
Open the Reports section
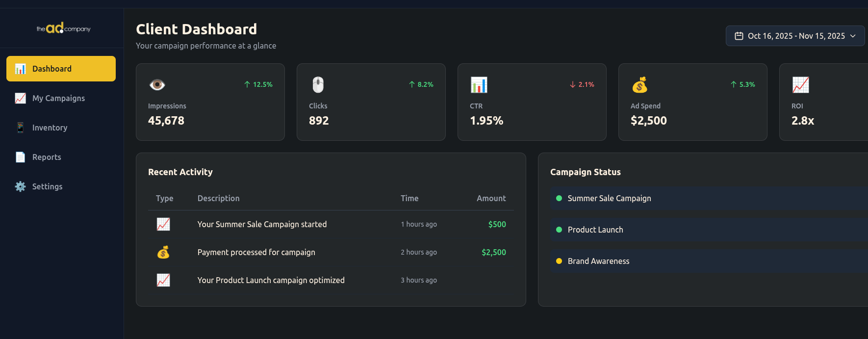pos(47,157)
